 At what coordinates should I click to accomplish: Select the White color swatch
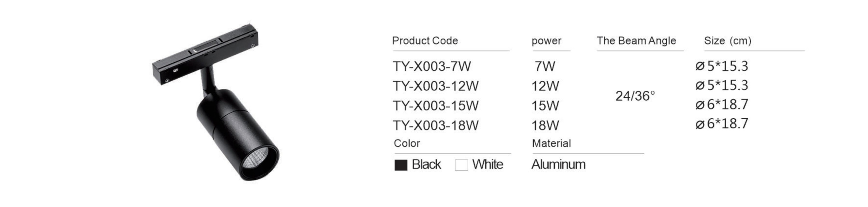pyautogui.click(x=461, y=165)
